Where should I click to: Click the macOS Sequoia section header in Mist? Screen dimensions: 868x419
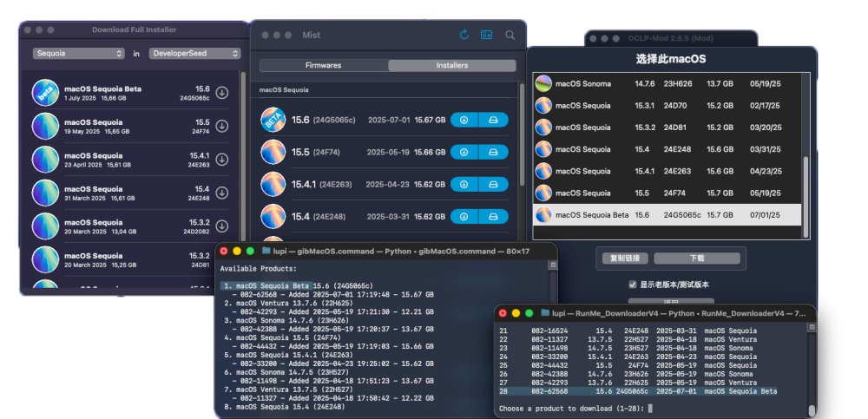click(284, 89)
